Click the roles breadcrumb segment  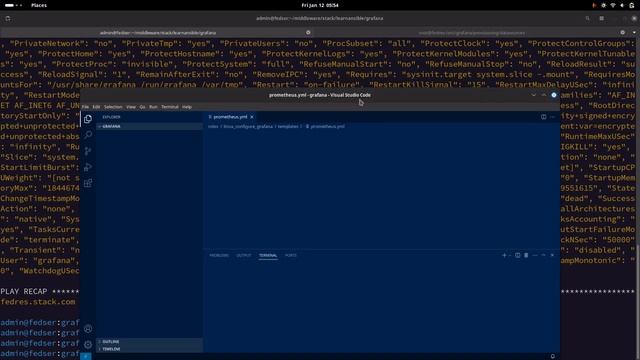pos(213,127)
